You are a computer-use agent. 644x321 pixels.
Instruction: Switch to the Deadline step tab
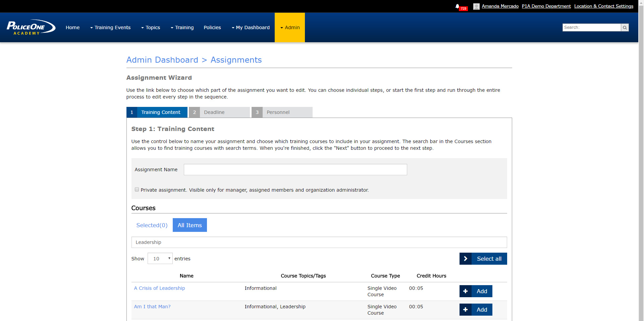click(x=219, y=112)
